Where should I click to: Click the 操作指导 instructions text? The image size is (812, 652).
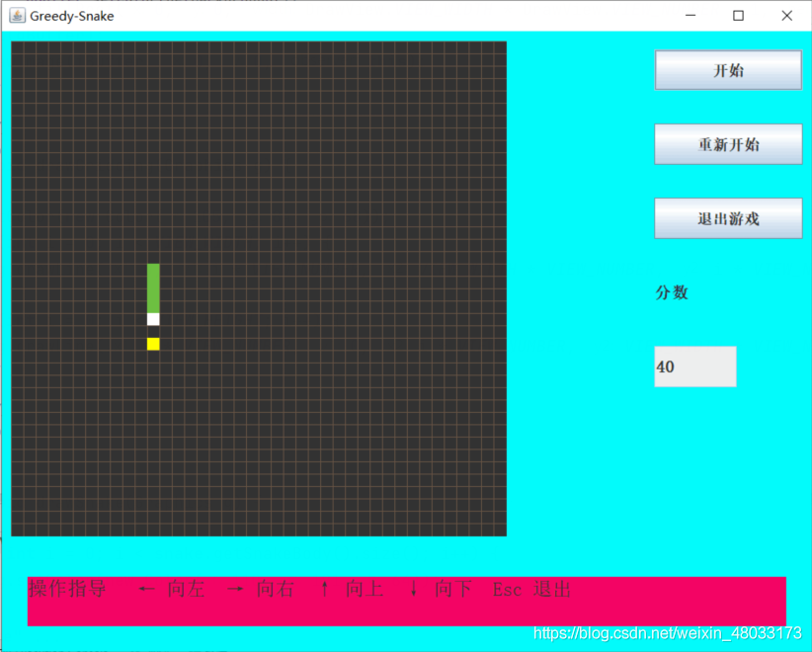[x=67, y=589]
